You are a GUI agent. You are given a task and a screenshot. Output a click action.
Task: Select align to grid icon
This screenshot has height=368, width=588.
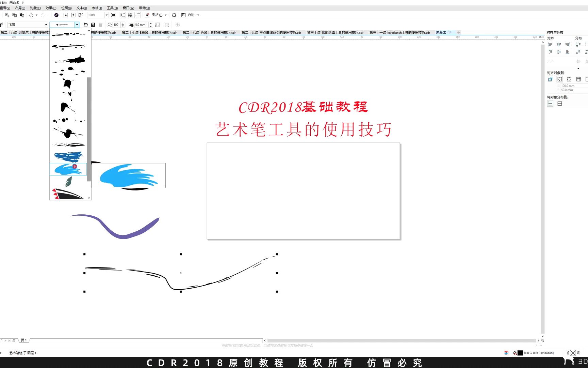point(578,79)
